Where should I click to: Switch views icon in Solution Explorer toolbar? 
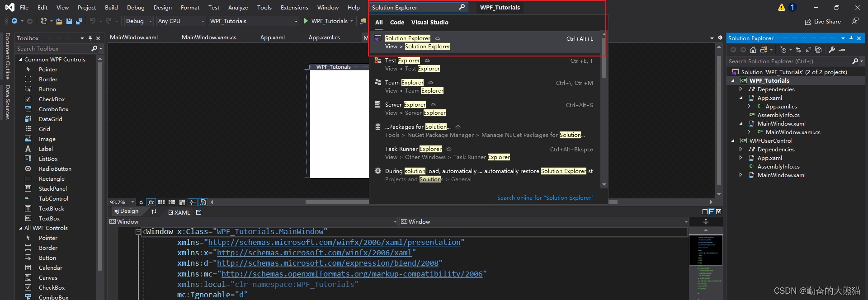pos(764,50)
